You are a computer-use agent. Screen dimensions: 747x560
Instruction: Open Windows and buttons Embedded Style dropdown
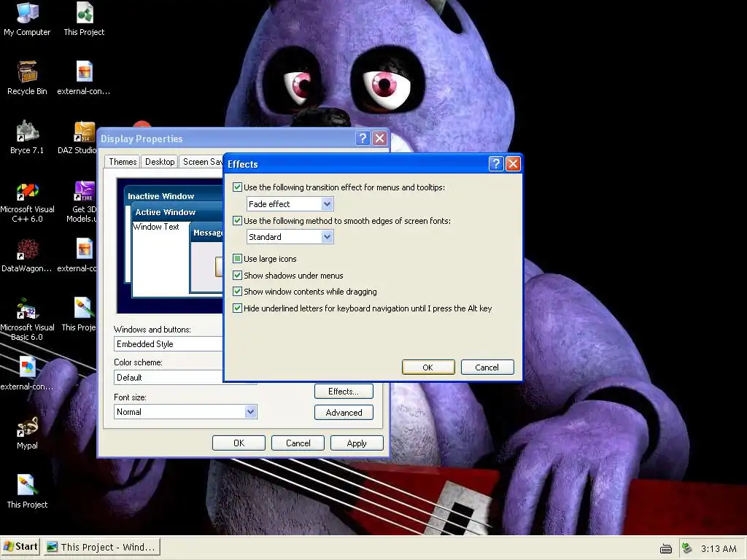[x=169, y=344]
